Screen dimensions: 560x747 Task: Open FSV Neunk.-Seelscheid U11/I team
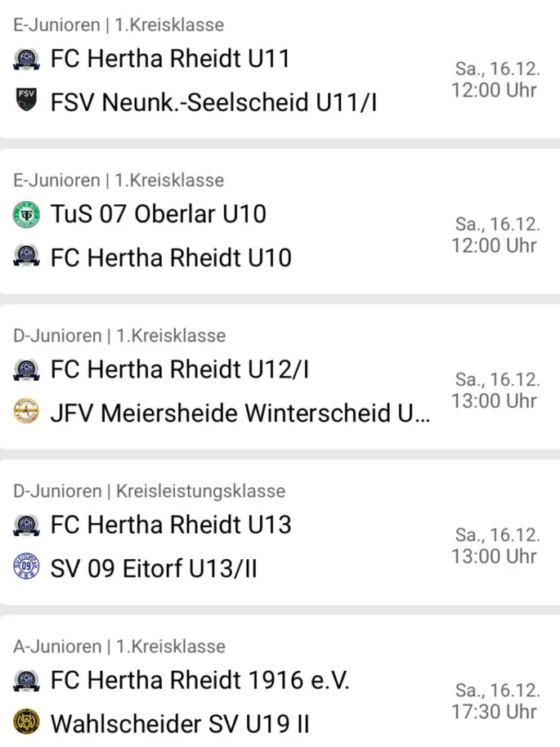point(214,102)
